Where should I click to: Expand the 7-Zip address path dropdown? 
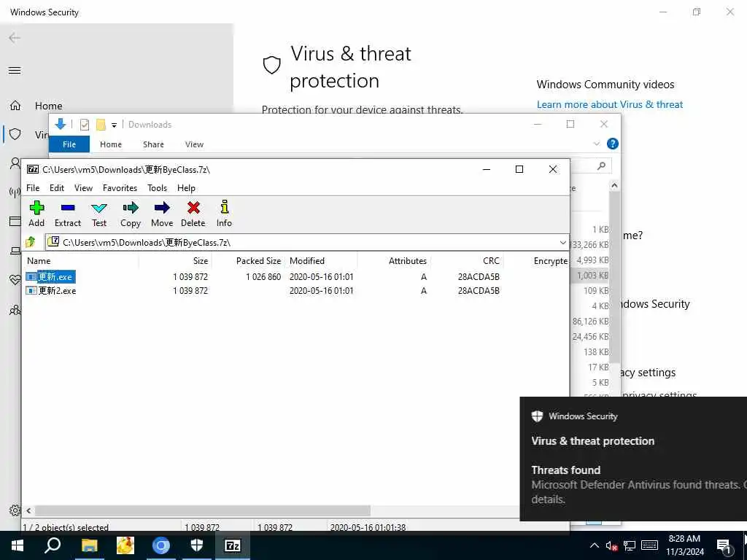point(562,242)
